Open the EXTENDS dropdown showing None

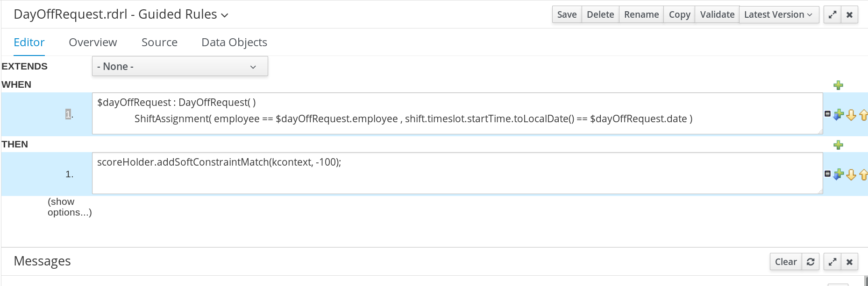coord(180,66)
